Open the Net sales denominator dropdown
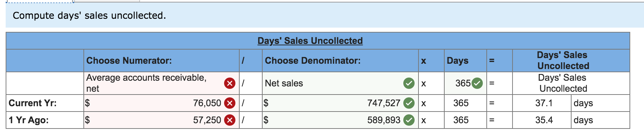Screen dimensions: 644x131 340,83
